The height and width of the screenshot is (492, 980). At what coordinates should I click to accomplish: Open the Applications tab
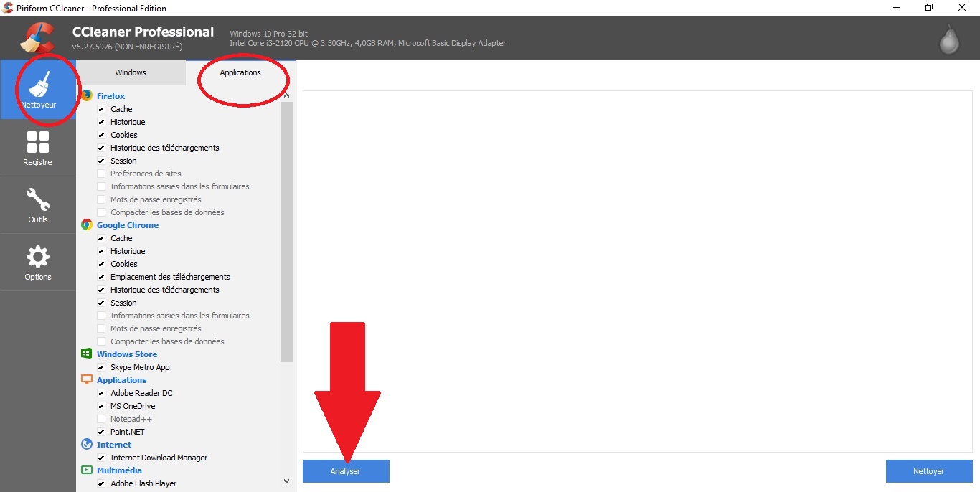241,72
